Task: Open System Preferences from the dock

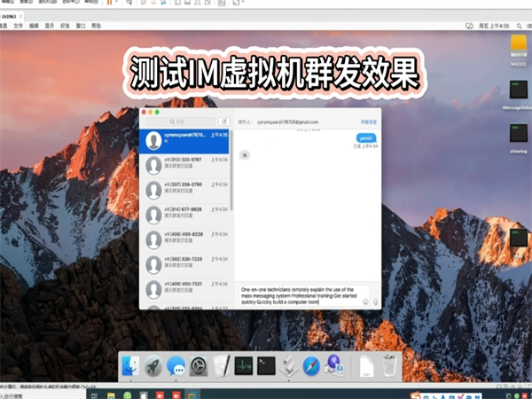Action: click(x=199, y=365)
